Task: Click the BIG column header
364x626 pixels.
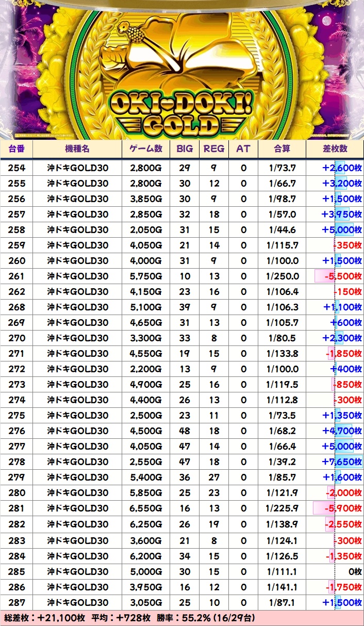Action: click(x=185, y=149)
